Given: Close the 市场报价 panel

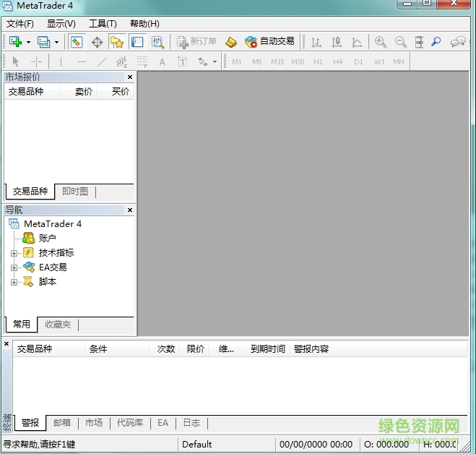Looking at the screenshot, I should click(130, 77).
